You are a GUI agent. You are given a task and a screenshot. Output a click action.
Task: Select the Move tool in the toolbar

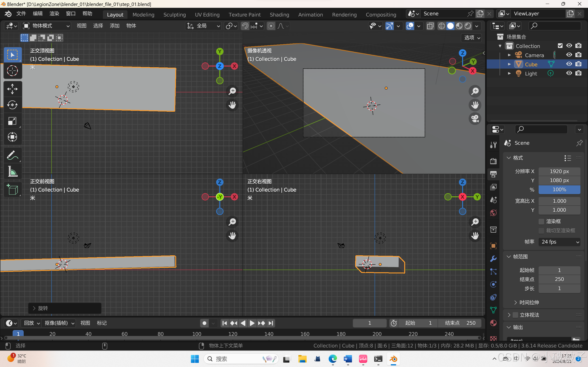[12, 89]
